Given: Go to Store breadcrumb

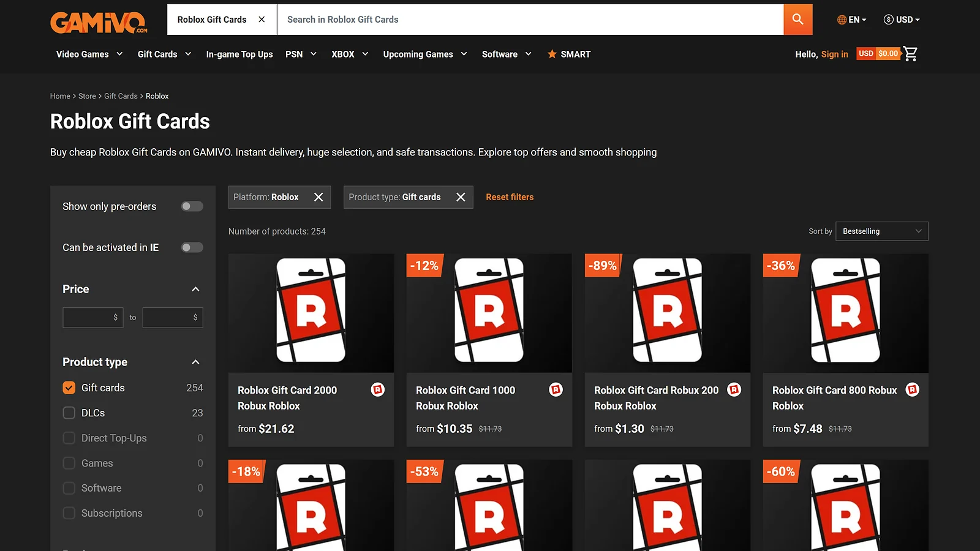Looking at the screenshot, I should point(87,96).
